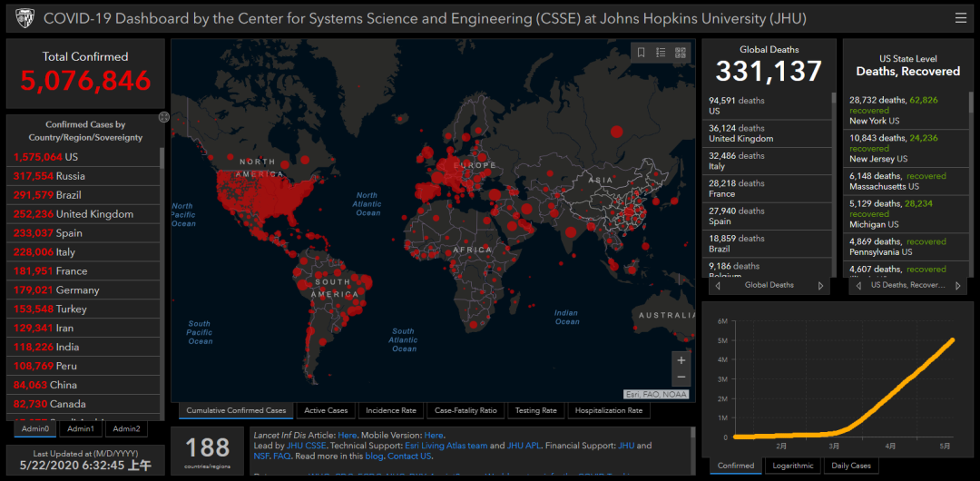Switch chart to Logarithmic tab
This screenshot has height=481, width=980.
pos(792,466)
